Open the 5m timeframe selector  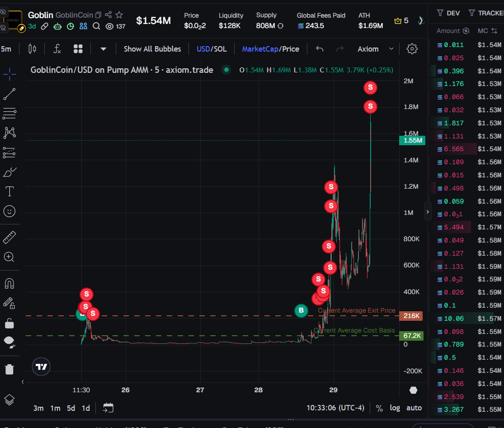coord(6,49)
